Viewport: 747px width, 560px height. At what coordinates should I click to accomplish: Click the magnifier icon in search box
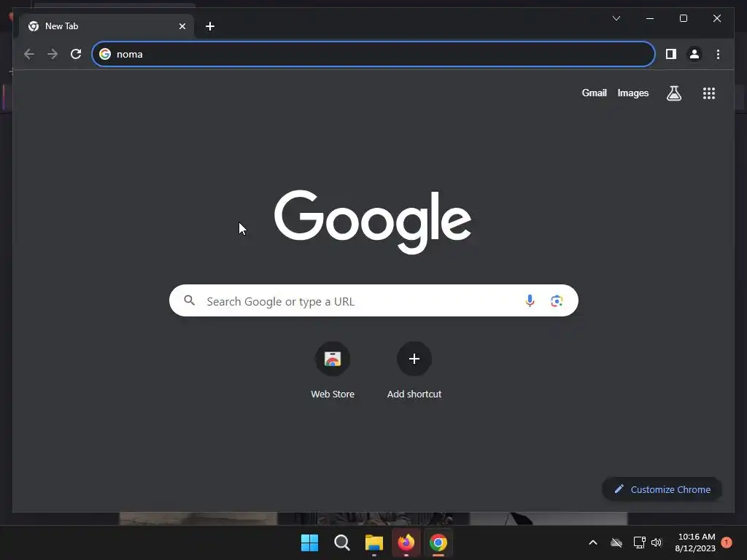[190, 300]
